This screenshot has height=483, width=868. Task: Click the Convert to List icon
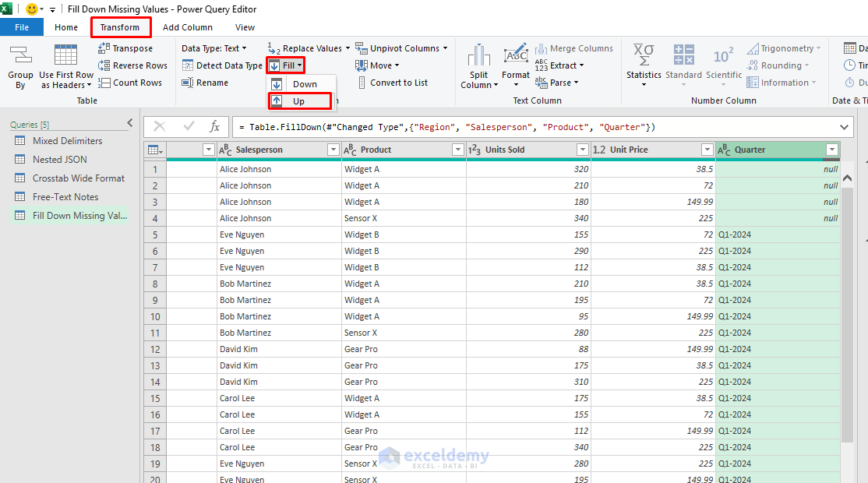[x=362, y=83]
